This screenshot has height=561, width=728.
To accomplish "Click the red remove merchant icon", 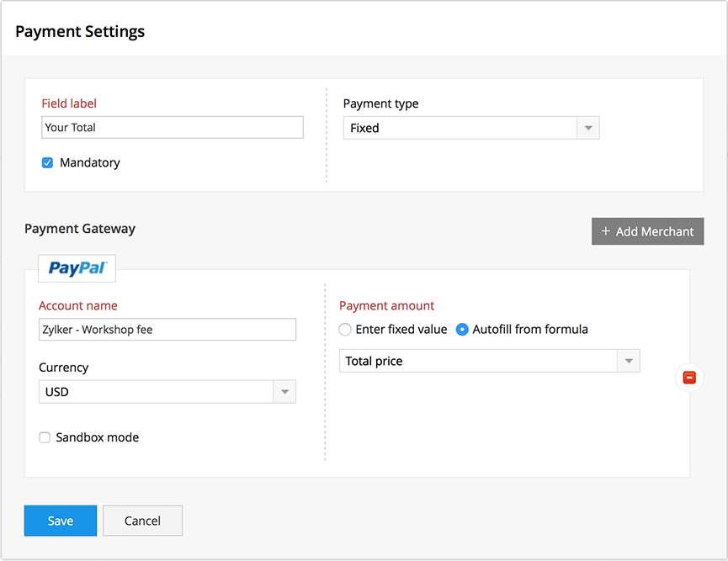I will (x=689, y=378).
